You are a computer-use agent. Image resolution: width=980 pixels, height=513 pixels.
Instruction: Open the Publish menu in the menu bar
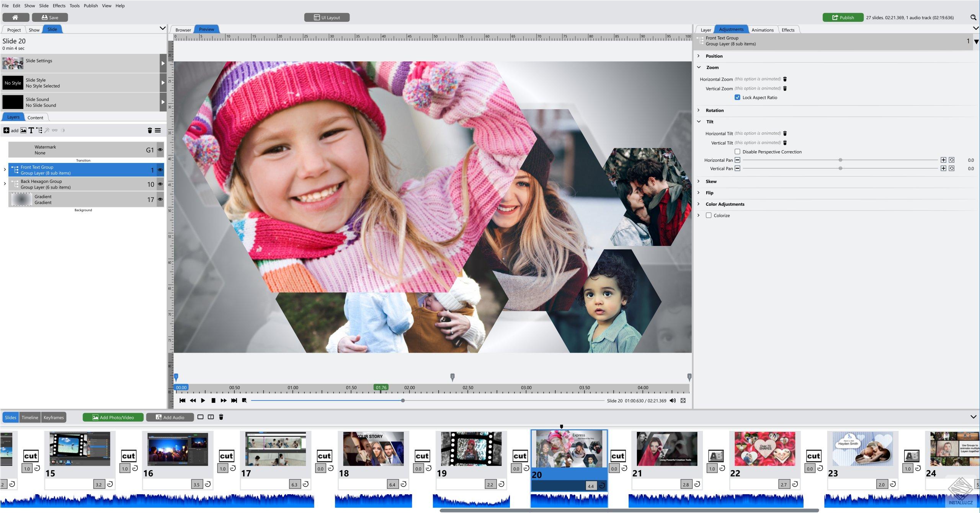coord(91,5)
